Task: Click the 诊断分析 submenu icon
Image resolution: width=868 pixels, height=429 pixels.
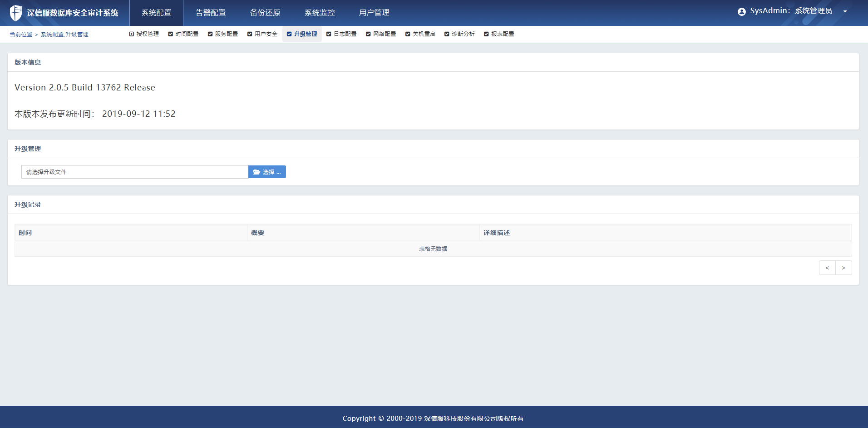Action: pyautogui.click(x=447, y=34)
